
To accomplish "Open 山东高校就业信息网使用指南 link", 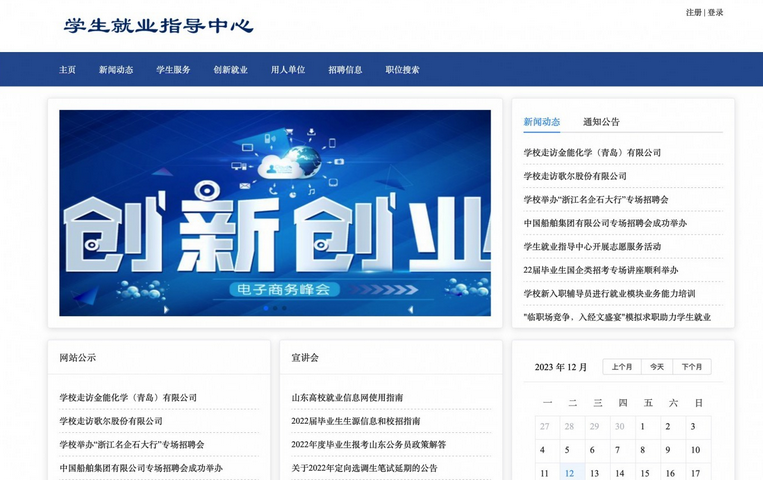I will [347, 398].
